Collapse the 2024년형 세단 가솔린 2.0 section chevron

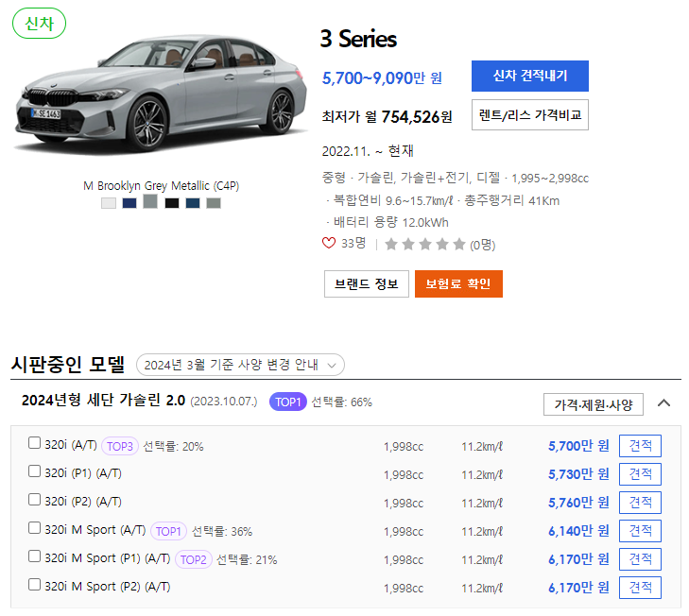663,402
